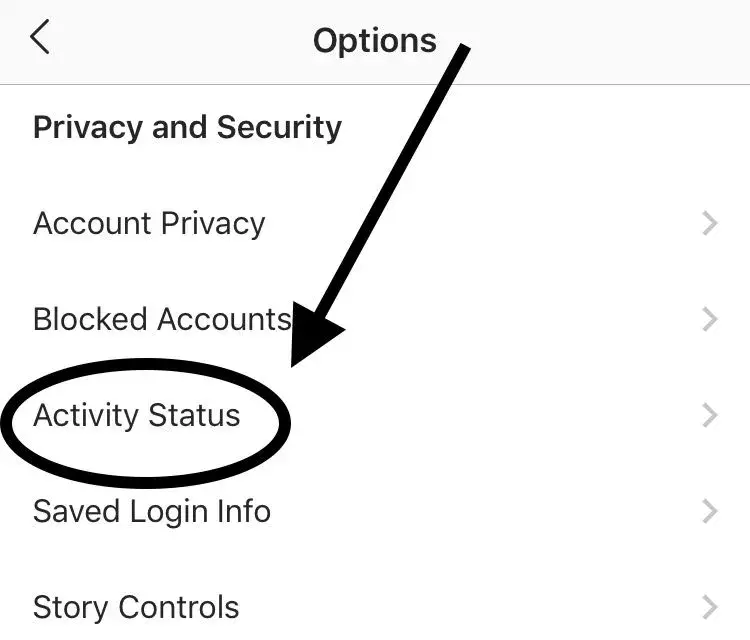750x640 pixels.
Task: Open the Account Privacy menu item
Action: click(149, 224)
